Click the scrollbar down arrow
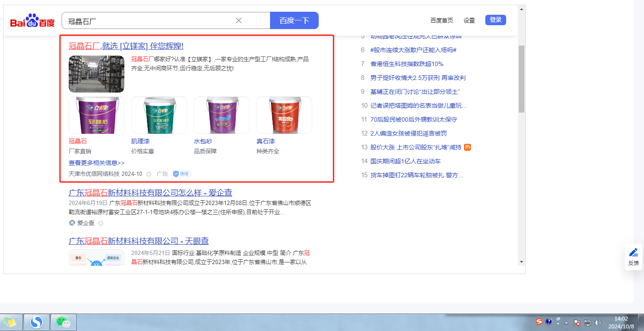The image size is (644, 331). 521,262
